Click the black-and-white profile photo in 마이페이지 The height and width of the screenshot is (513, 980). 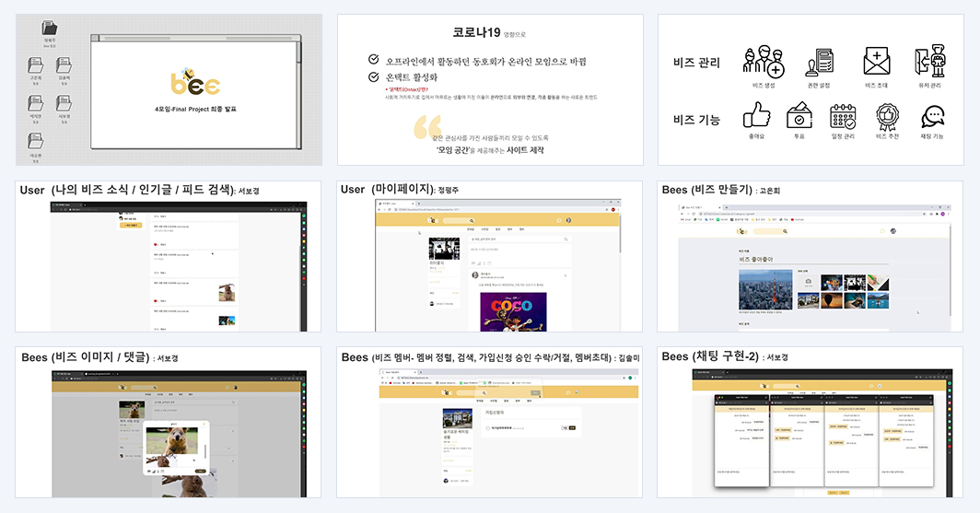[444, 249]
